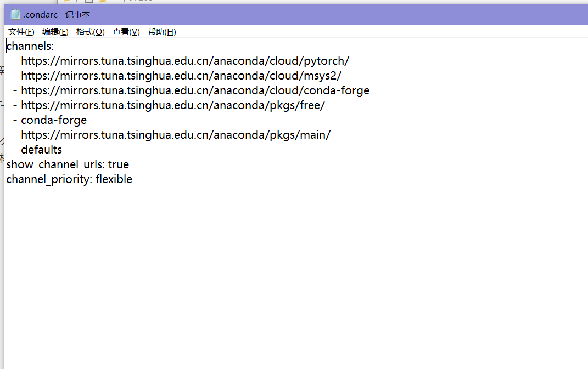Open the 帮助(H) menu
Image resolution: width=588 pixels, height=369 pixels.
161,31
